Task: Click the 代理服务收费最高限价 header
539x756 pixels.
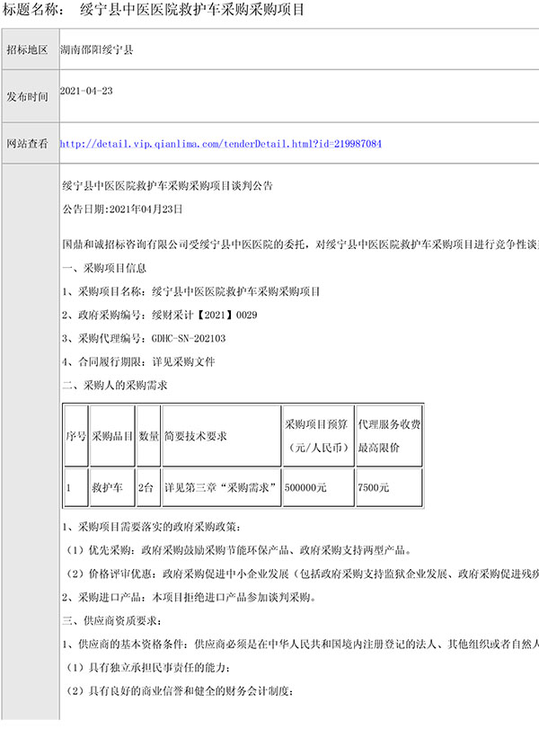Action: (389, 436)
